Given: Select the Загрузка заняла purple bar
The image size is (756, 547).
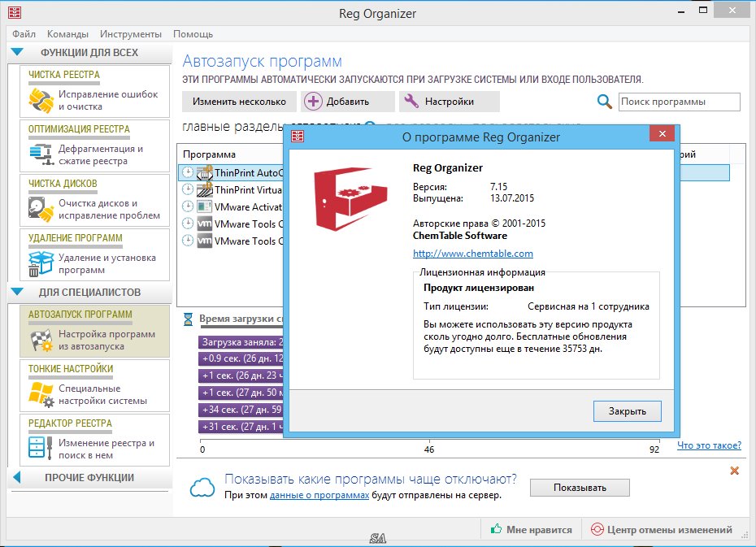Looking at the screenshot, I should [x=241, y=341].
